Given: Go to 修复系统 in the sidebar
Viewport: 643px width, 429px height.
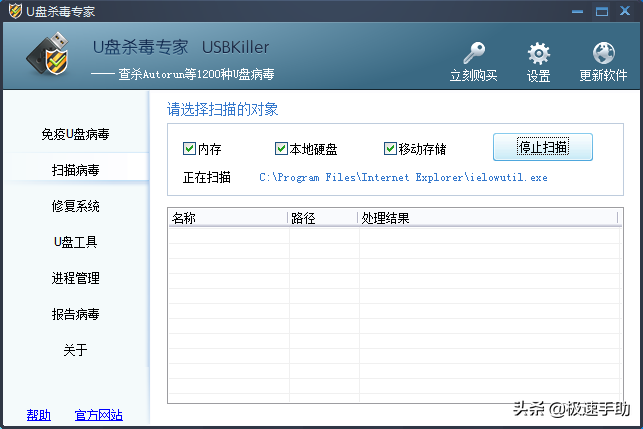Looking at the screenshot, I should [x=75, y=206].
